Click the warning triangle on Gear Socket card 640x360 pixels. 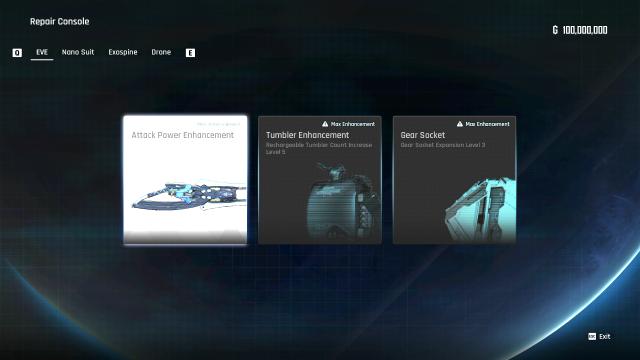460,124
